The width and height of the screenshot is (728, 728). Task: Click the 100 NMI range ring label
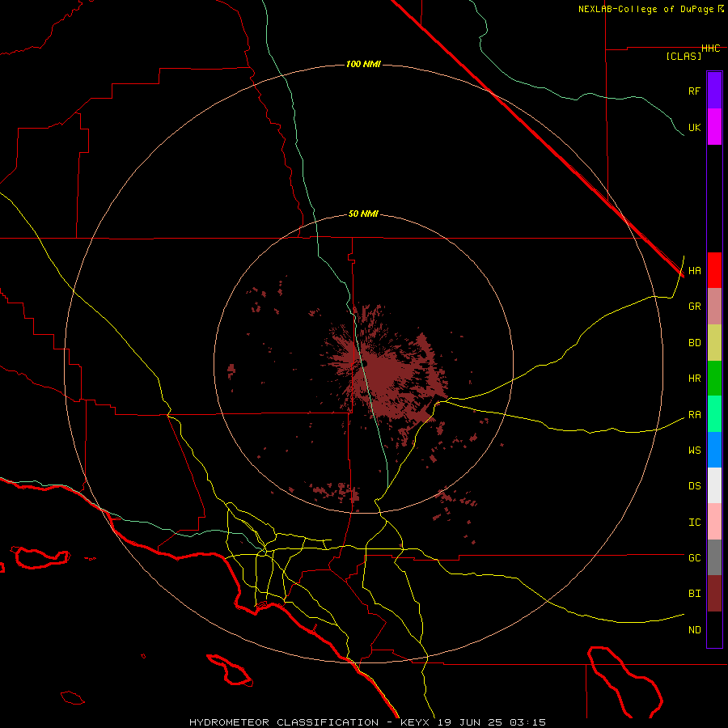coord(363,64)
